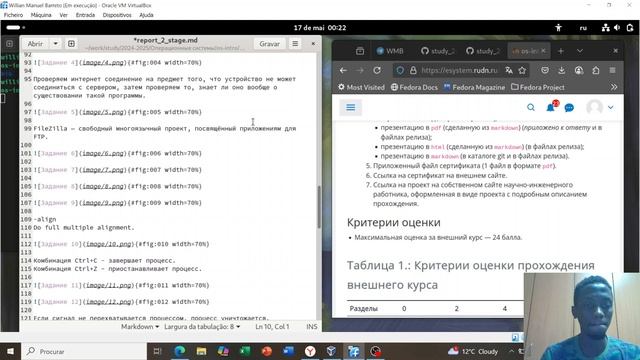Toggle site navigation drawer hamburger
640x360 pixels.
click(x=351, y=107)
